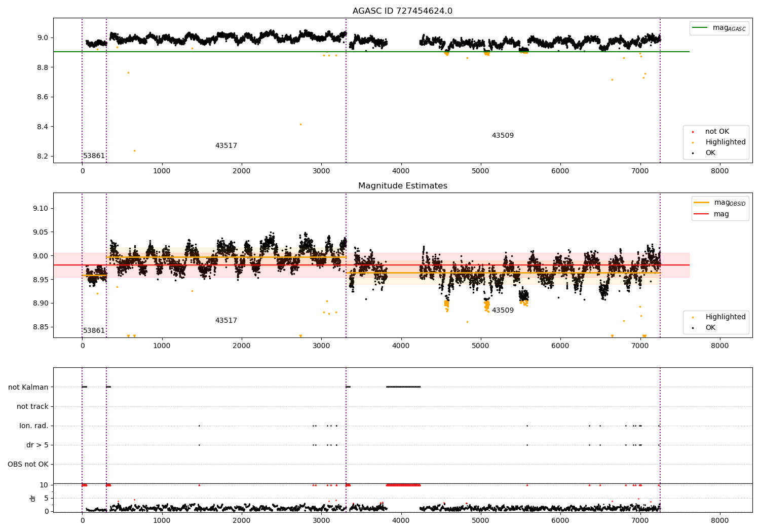Click y-axis tick '9.0' in top plot
This screenshot has height=532, width=760.
(43, 37)
